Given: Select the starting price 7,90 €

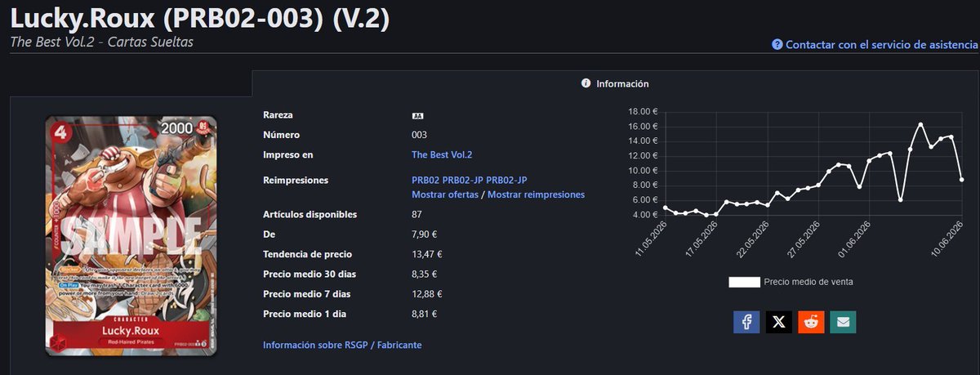Looking at the screenshot, I should click(425, 234).
